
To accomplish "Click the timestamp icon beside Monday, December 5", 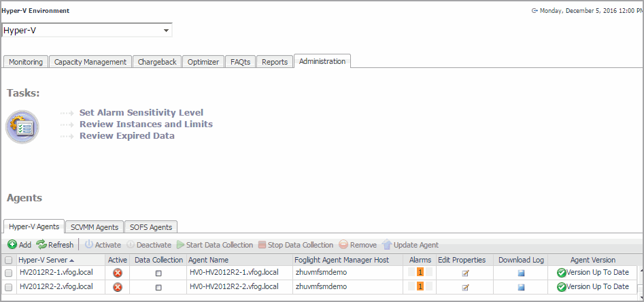I will [535, 11].
